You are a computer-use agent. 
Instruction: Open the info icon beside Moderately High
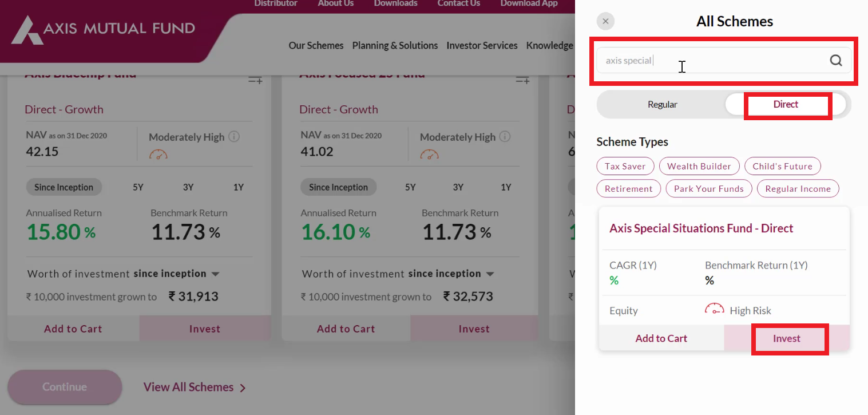tap(232, 136)
